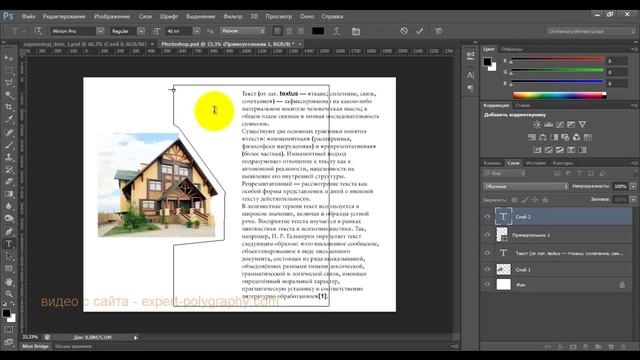The width and height of the screenshot is (640, 360).
Task: Toggle lock transparent pixels in Layers panel
Action: [514, 200]
